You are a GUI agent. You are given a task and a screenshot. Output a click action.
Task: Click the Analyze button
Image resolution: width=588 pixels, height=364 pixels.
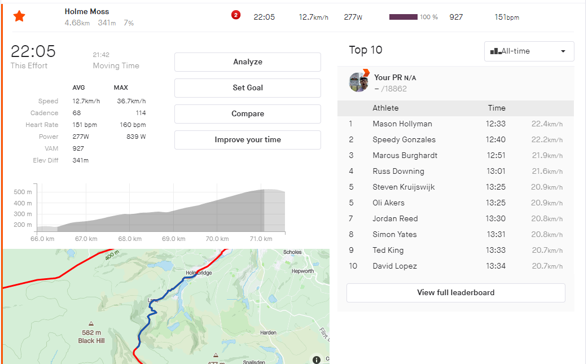click(x=248, y=62)
